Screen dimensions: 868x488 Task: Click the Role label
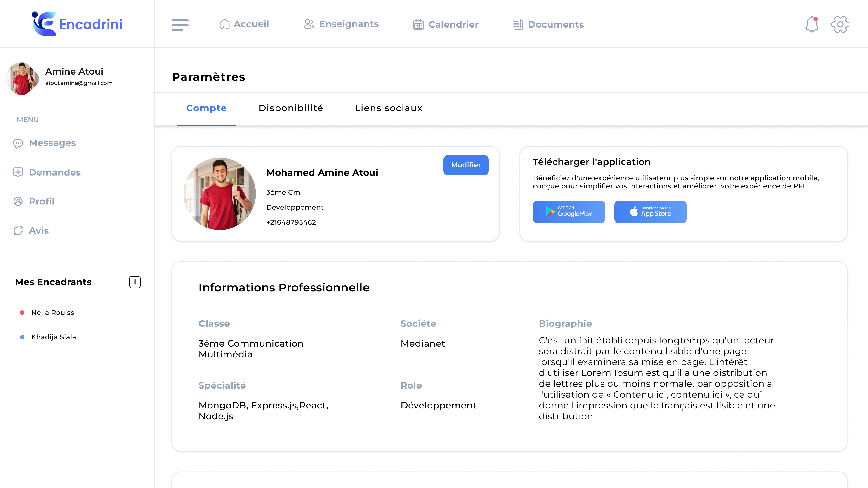click(411, 386)
